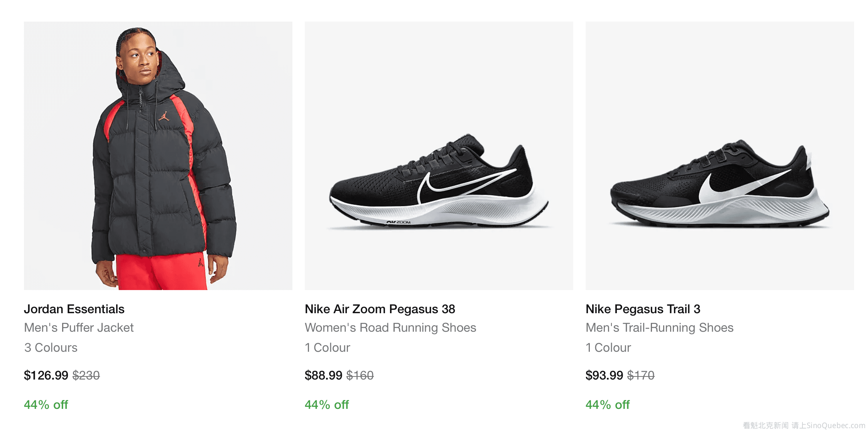The image size is (868, 432).
Task: Click the 3 Colours label under the jacket
Action: [x=51, y=348]
